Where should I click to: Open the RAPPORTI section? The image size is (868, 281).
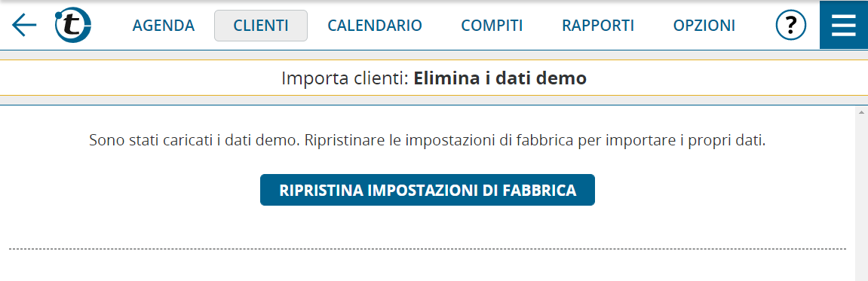tap(598, 26)
